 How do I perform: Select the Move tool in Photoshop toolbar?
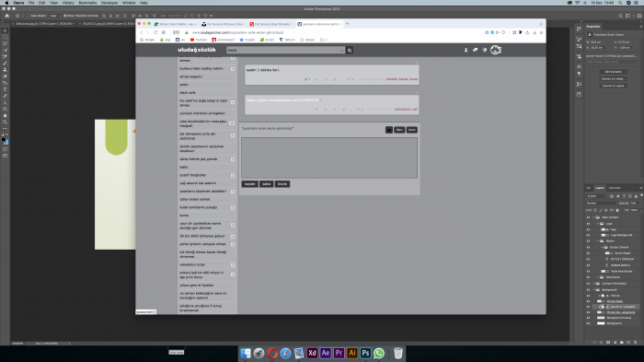tap(5, 30)
